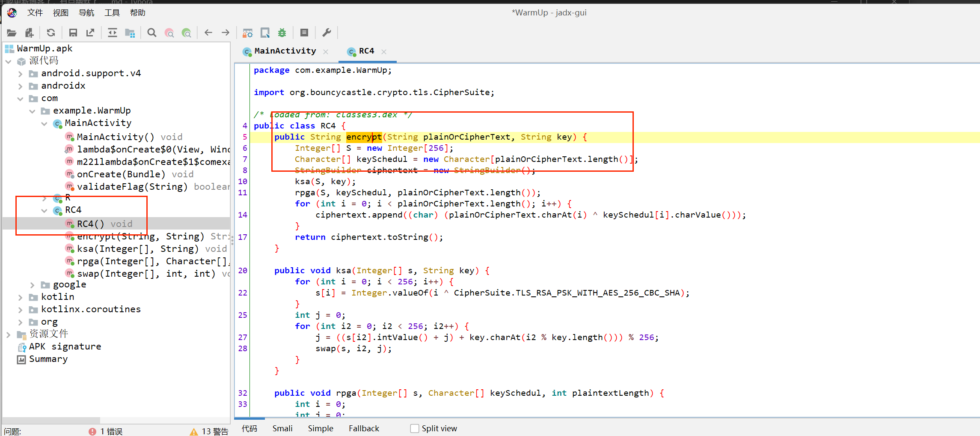Open class search with pink magnifier icon
This screenshot has height=436, width=980.
coord(169,33)
